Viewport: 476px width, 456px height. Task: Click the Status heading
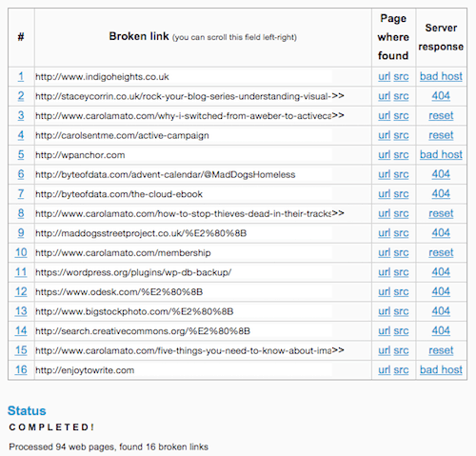[27, 410]
